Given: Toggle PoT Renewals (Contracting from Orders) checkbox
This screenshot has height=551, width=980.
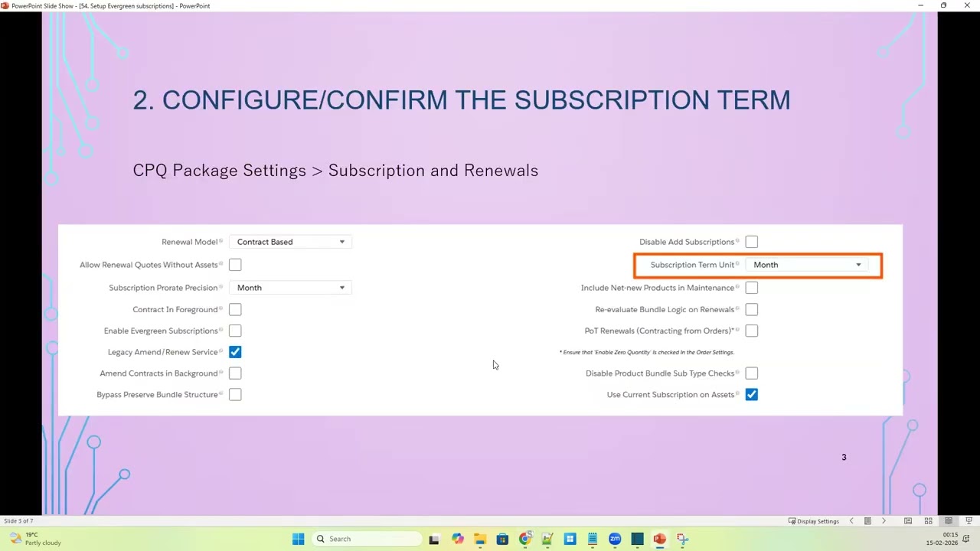Looking at the screenshot, I should [x=752, y=331].
